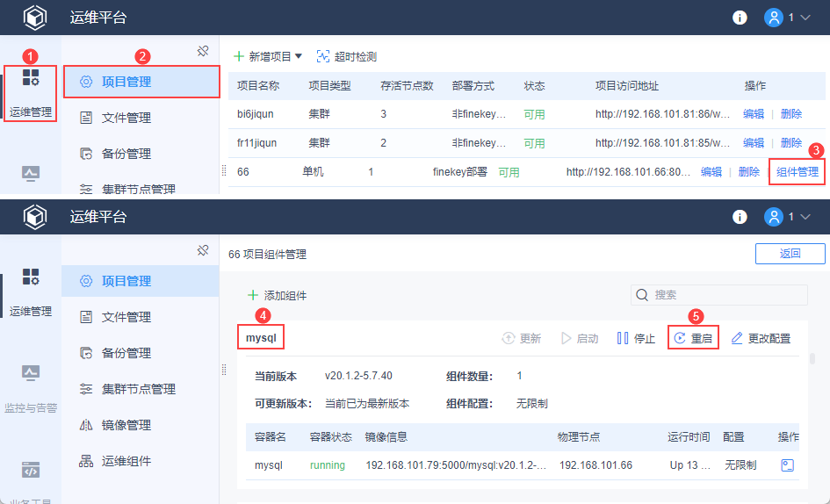Expand the user dropdown arrow in top header

805,18
